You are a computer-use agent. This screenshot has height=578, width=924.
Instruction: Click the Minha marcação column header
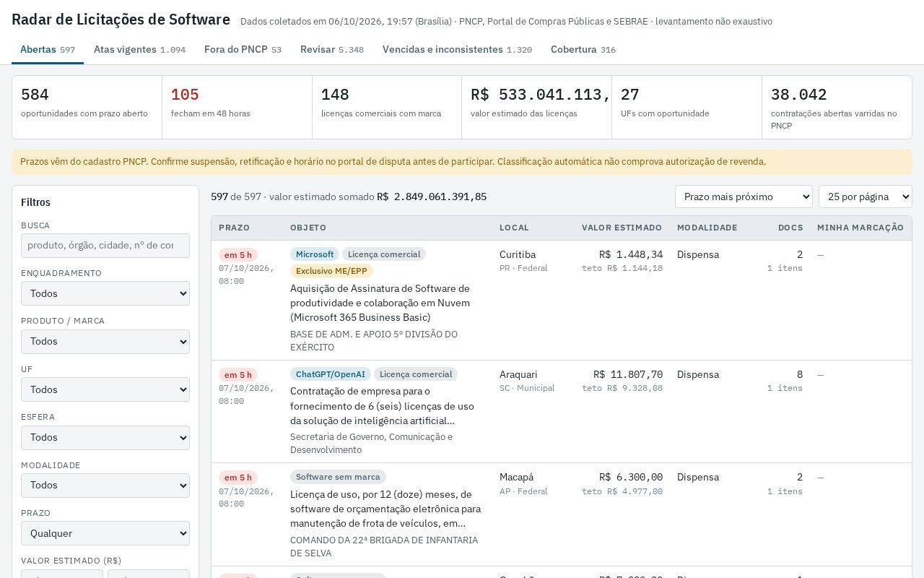pyautogui.click(x=860, y=228)
